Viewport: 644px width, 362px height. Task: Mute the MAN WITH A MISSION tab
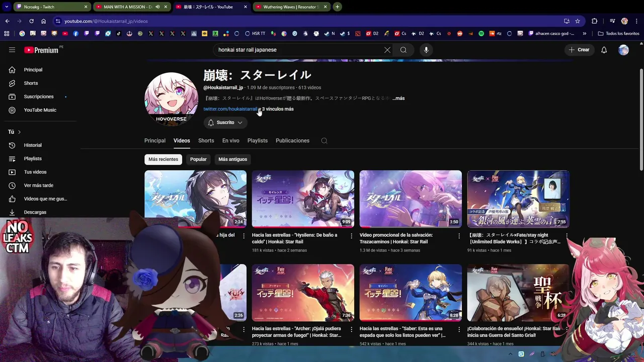point(157,7)
